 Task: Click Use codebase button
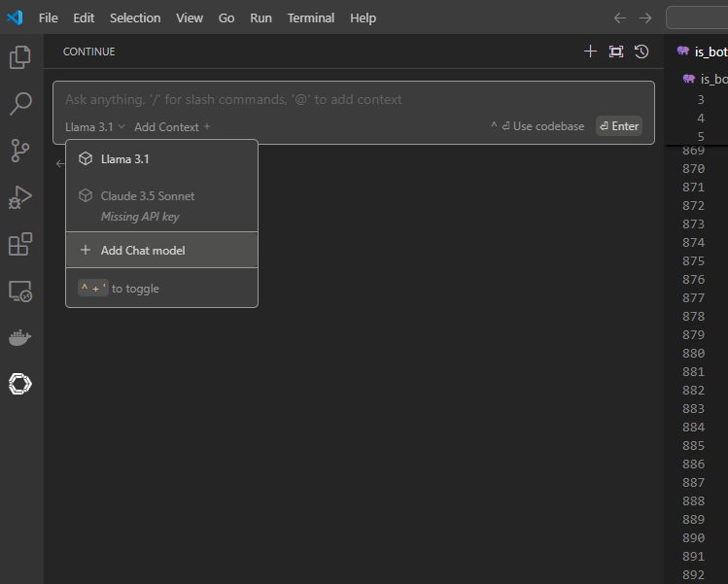[x=537, y=126]
